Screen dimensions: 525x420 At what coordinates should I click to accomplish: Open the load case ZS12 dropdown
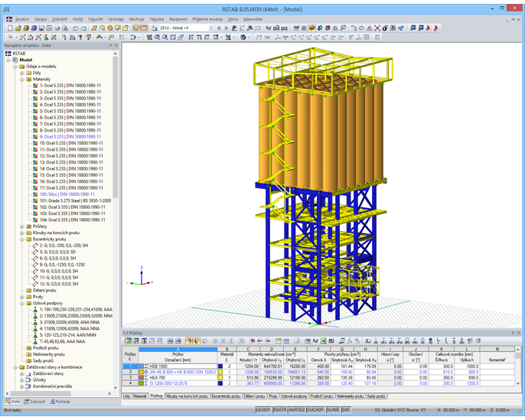click(211, 28)
